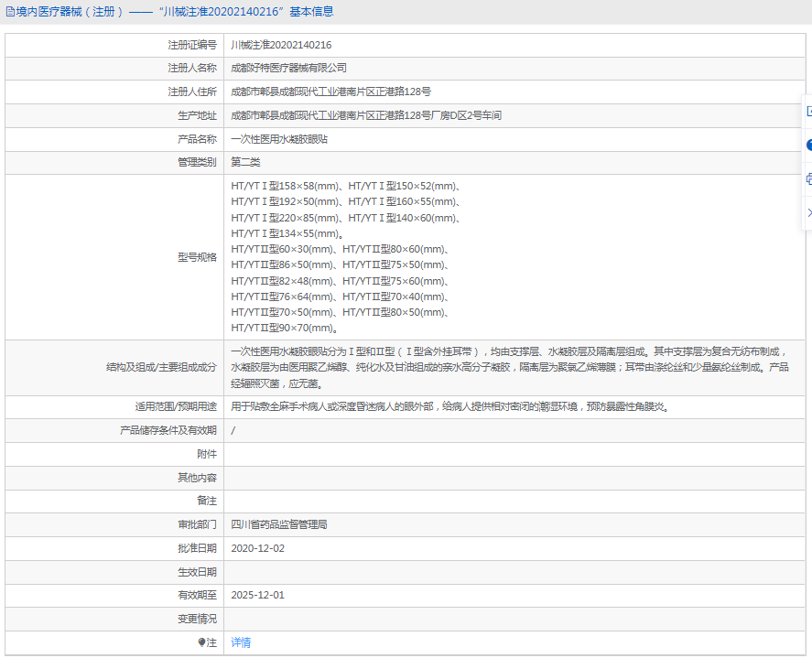Click the page title 境内医疗器械（注册）基本信息
This screenshot has height=658, width=812.
click(174, 12)
